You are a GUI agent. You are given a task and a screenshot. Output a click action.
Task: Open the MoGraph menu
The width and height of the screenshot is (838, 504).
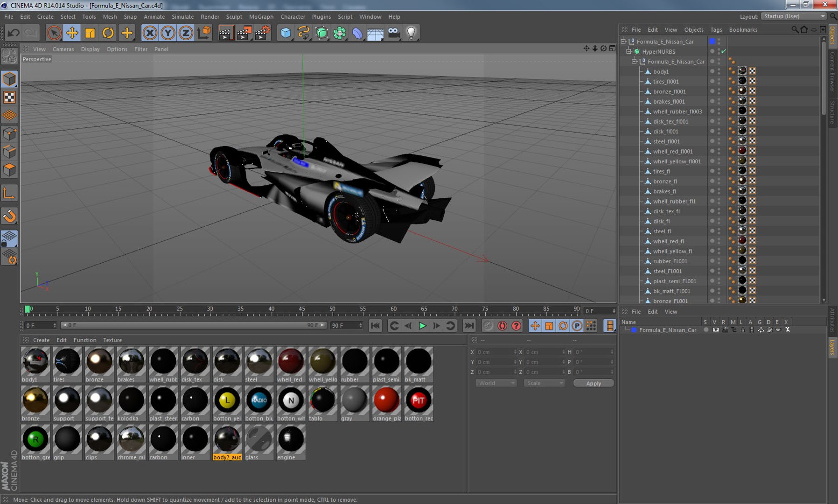click(x=261, y=16)
